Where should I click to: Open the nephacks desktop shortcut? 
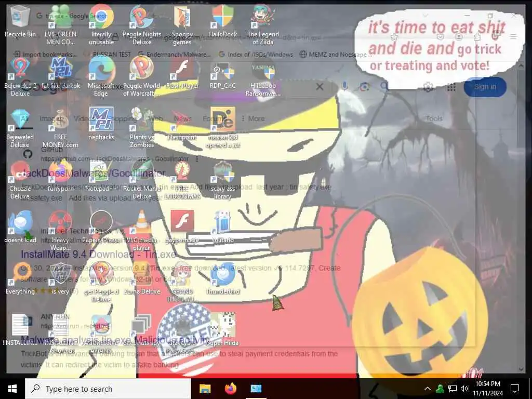click(x=101, y=124)
